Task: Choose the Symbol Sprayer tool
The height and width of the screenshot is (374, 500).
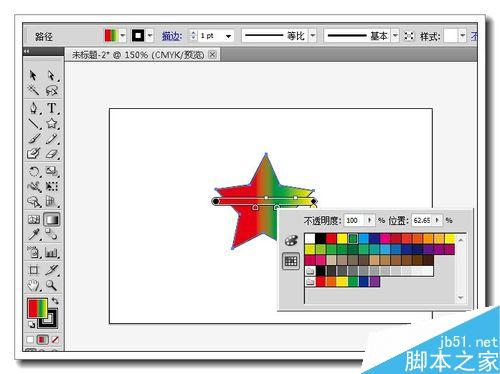Action: pos(33,252)
